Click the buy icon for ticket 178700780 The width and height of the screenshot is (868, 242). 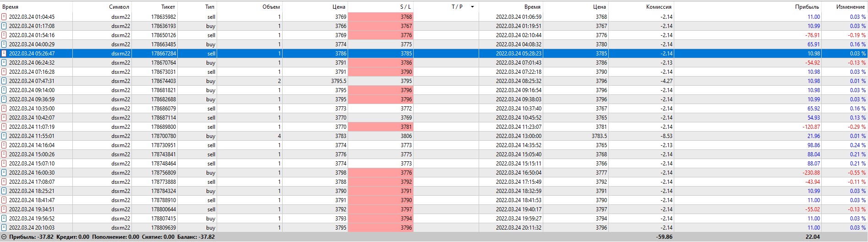click(4, 136)
